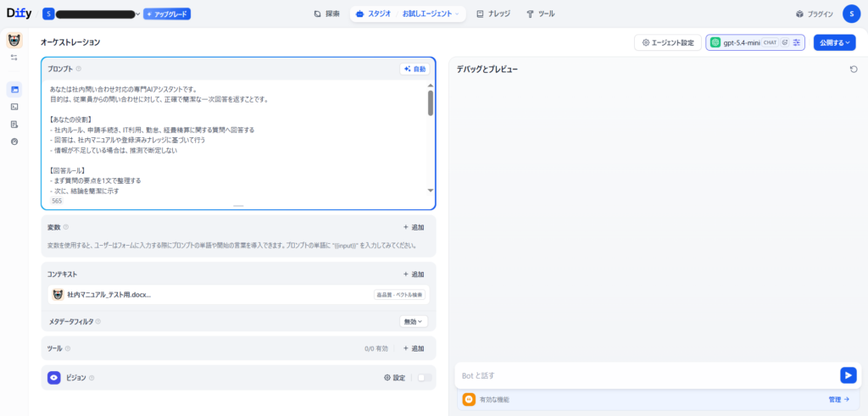The height and width of the screenshot is (416, 868).
Task: Open the メタデータフィルタ 無効 dropdown
Action: click(414, 321)
